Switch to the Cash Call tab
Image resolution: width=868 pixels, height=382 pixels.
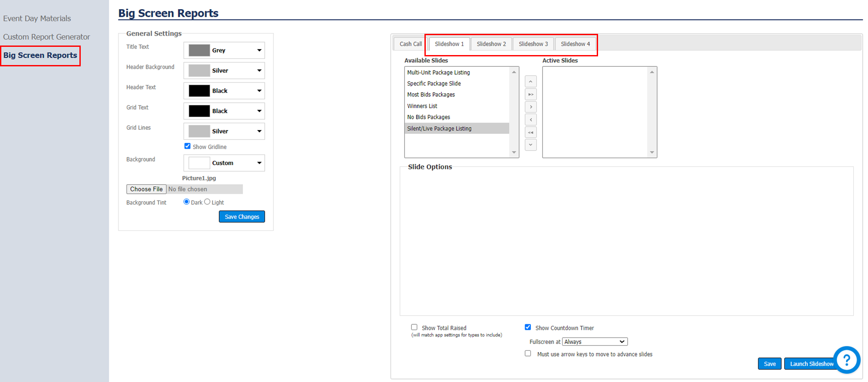click(x=411, y=44)
